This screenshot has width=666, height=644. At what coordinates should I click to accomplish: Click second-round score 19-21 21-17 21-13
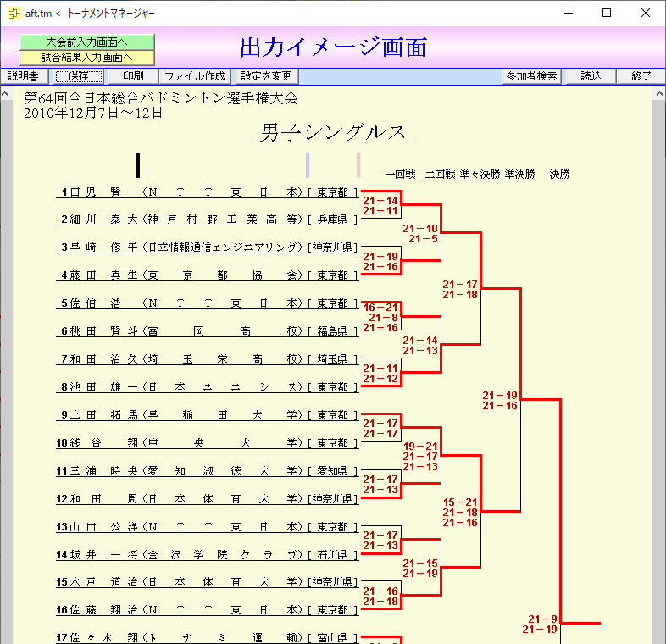pos(420,456)
